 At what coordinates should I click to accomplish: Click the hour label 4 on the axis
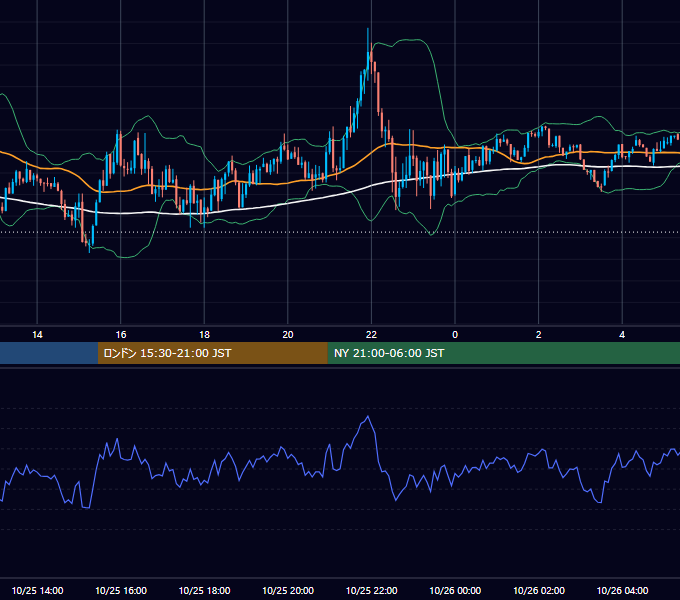(622, 335)
